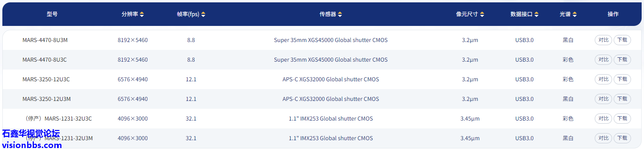The height and width of the screenshot is (150, 644).
Task: Sort by 分辨率 using its sort arrows
Action: point(142,14)
